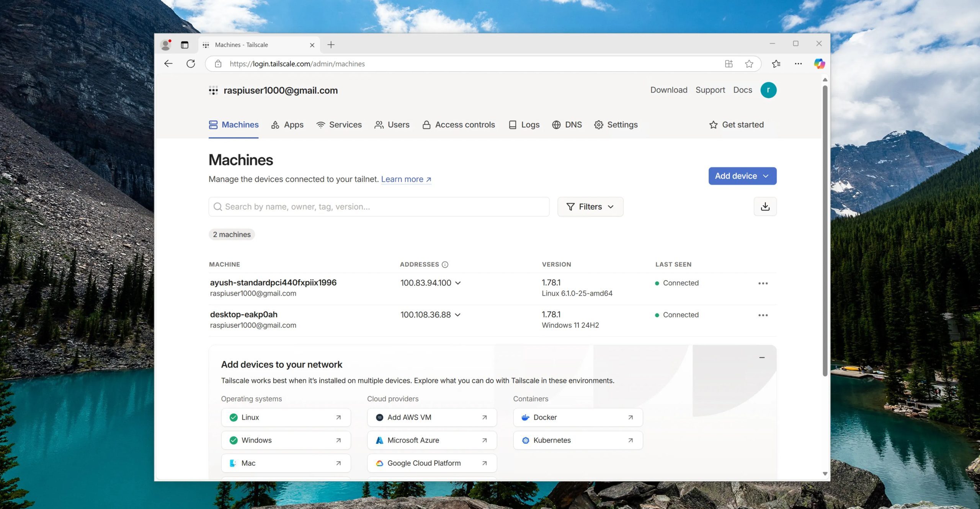This screenshot has width=980, height=509.
Task: Click the Tailscale logo next to email
Action: (213, 91)
